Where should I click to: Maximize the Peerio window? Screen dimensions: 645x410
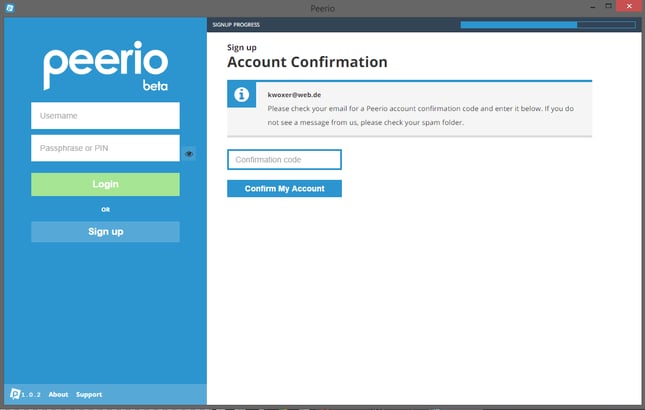(x=608, y=6)
